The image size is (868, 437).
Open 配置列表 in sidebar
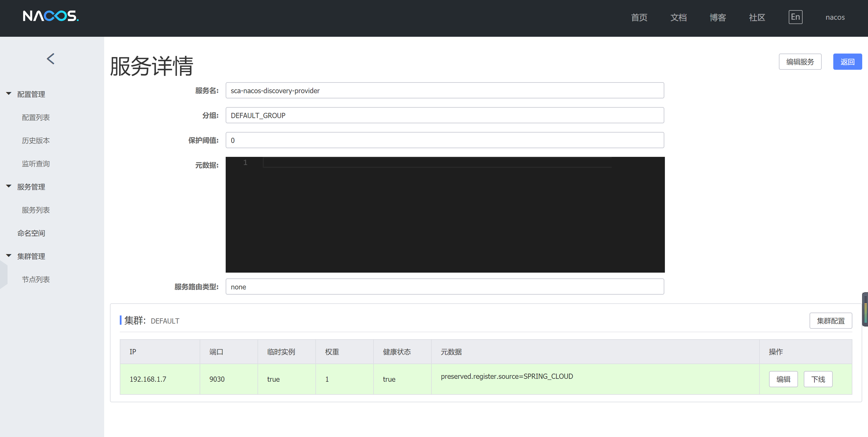coord(36,117)
